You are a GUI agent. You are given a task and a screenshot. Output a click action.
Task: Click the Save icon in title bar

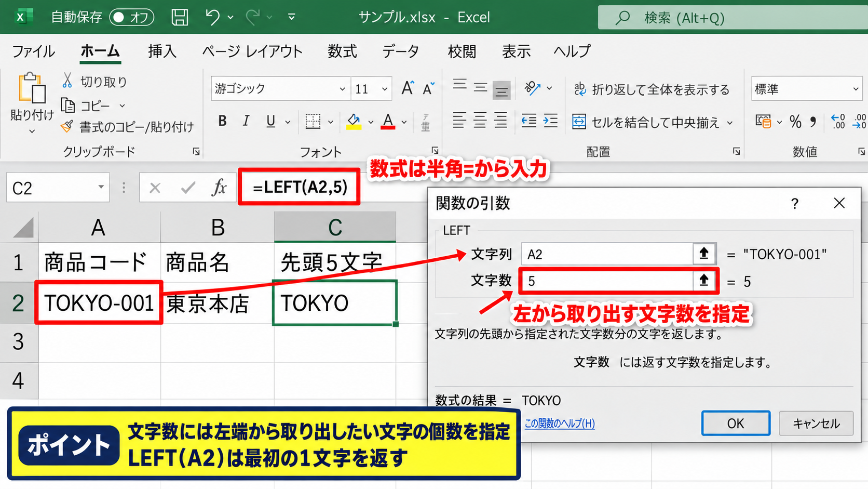180,17
